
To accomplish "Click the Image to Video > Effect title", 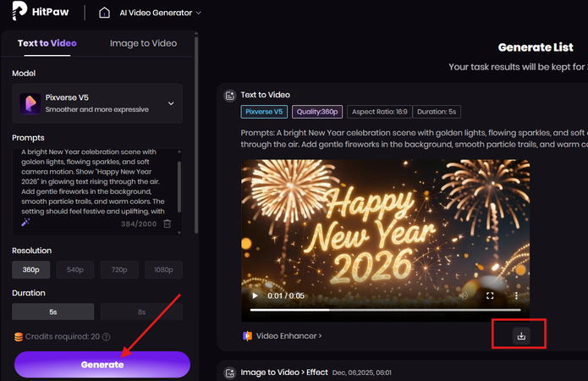I will pyautogui.click(x=284, y=373).
